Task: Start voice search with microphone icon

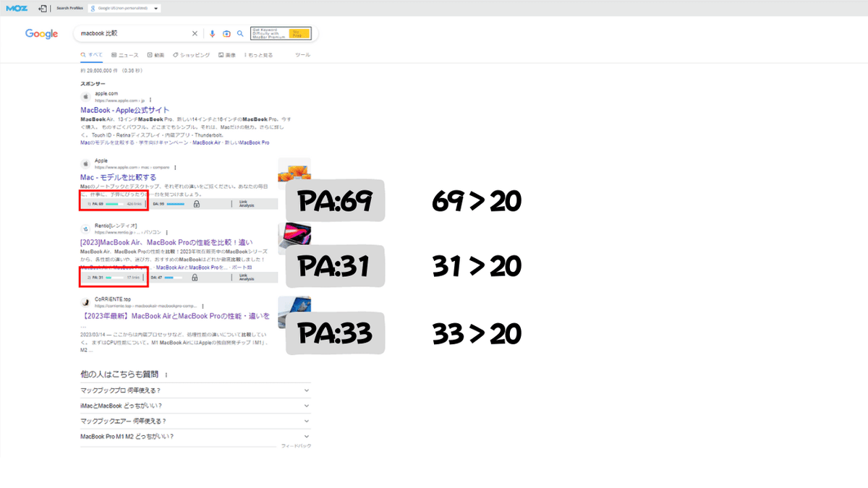Action: coord(213,33)
